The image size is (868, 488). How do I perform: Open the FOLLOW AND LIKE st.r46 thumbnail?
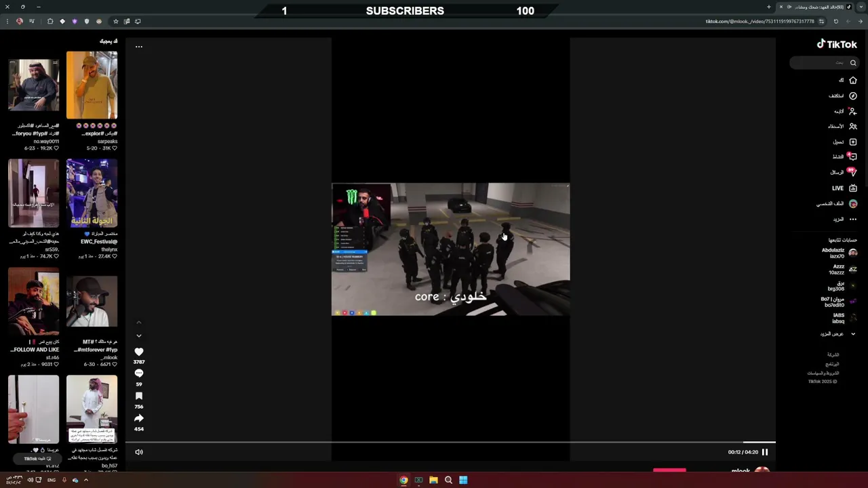(x=34, y=302)
